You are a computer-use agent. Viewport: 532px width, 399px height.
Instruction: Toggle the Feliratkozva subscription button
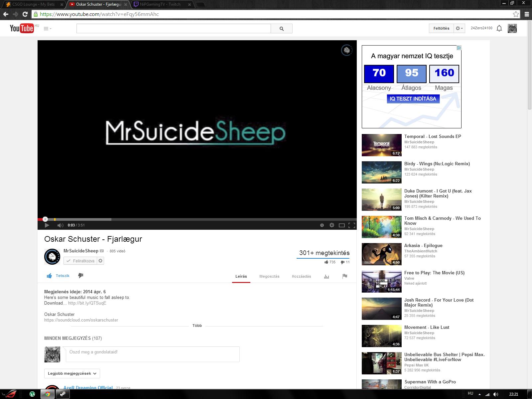[x=80, y=261]
